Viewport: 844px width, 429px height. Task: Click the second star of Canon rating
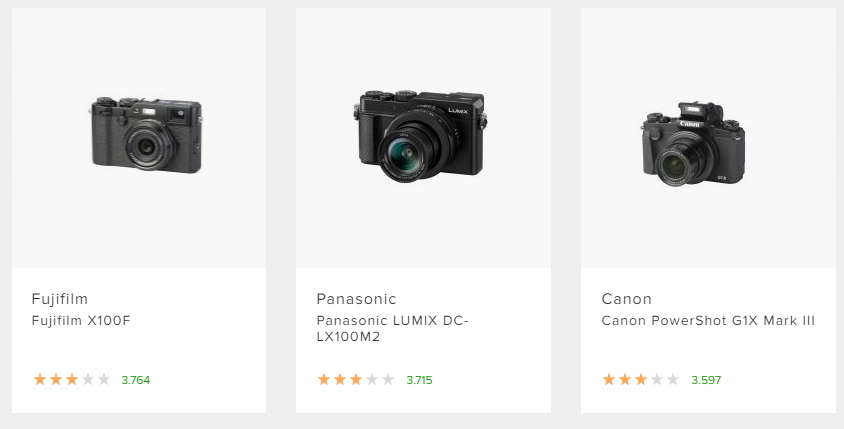click(625, 380)
